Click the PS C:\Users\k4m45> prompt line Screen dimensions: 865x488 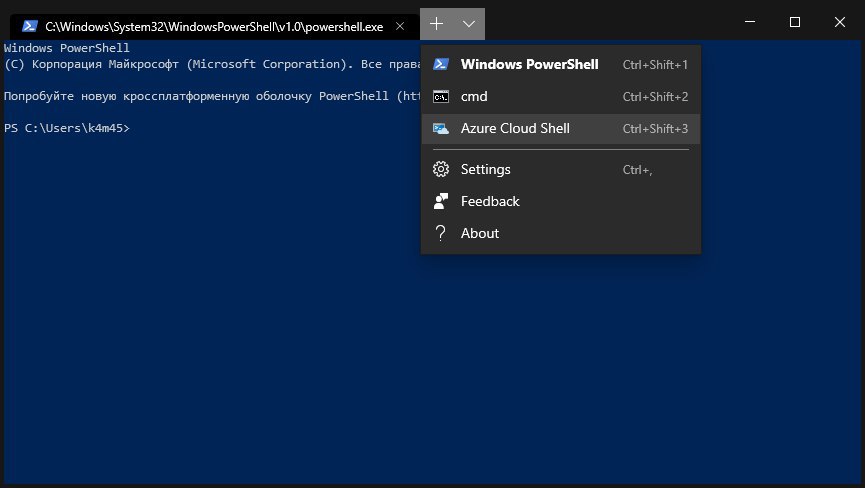[67, 128]
